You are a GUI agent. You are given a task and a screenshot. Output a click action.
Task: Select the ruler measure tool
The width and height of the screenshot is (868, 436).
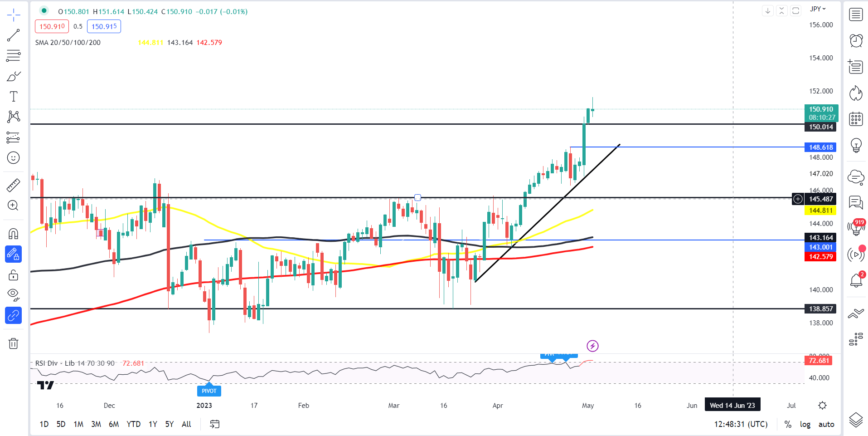click(14, 185)
